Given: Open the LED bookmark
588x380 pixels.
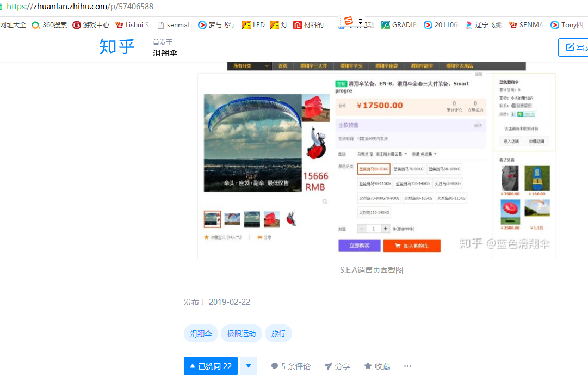Looking at the screenshot, I should pos(253,25).
